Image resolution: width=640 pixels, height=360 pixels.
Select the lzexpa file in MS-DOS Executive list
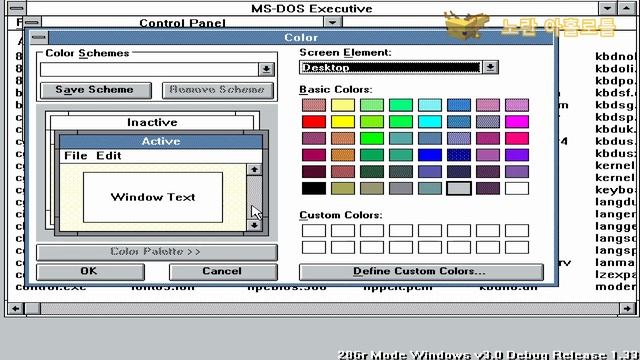click(x=615, y=274)
